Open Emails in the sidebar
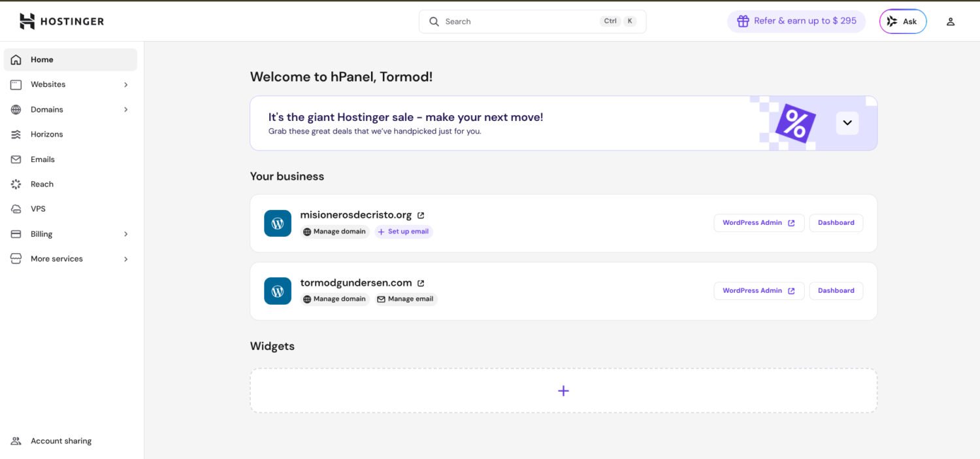The width and height of the screenshot is (980, 459). 42,160
